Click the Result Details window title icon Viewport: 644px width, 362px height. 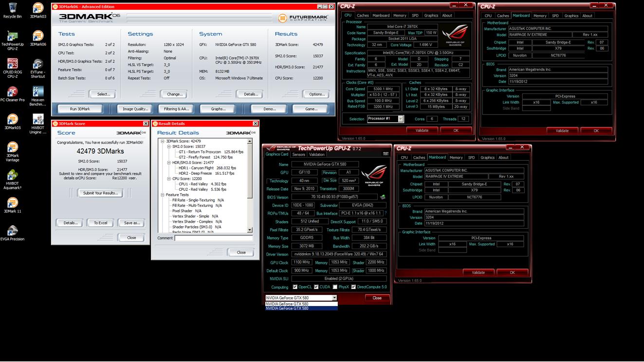(x=155, y=124)
